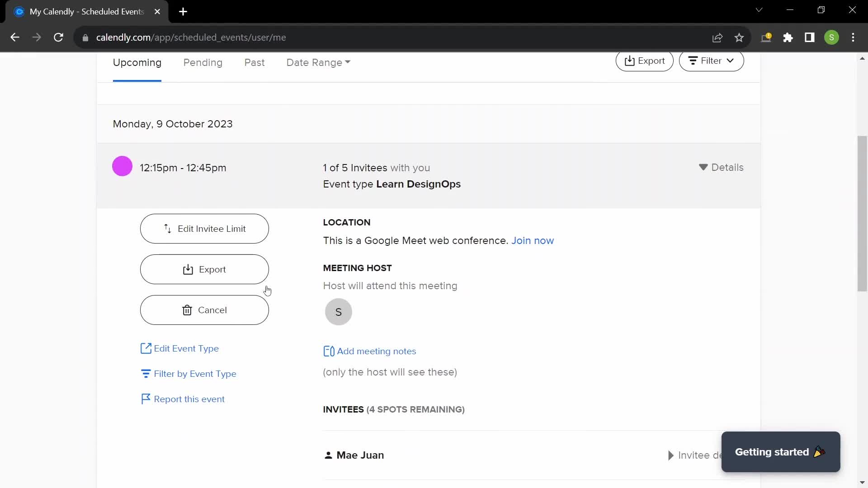The height and width of the screenshot is (488, 868).
Task: Click the Report this event icon
Action: (x=146, y=399)
